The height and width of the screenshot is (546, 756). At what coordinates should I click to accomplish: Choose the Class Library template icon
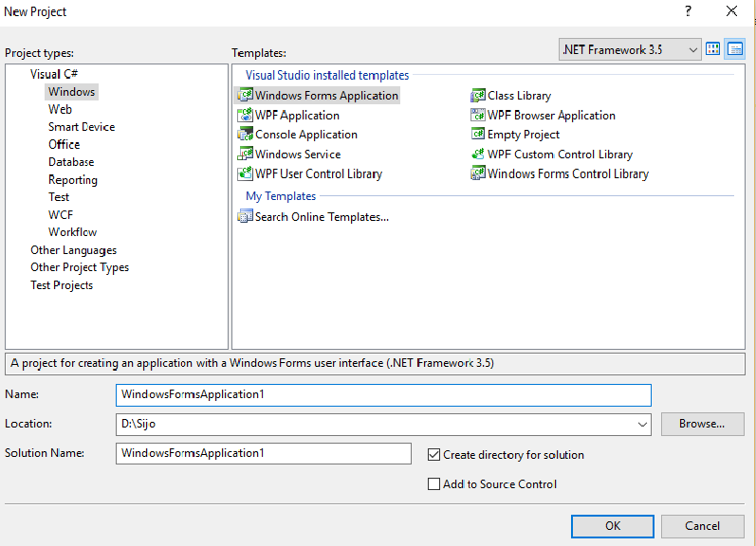click(x=479, y=96)
